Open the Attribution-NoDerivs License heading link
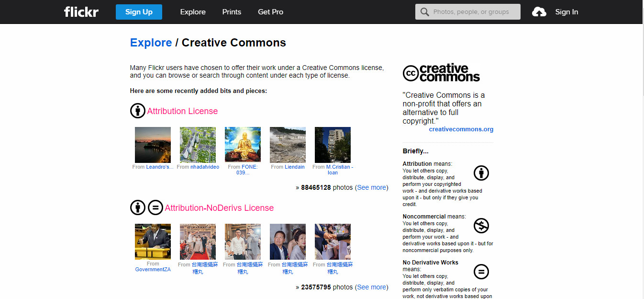The width and height of the screenshot is (644, 299). tap(219, 208)
